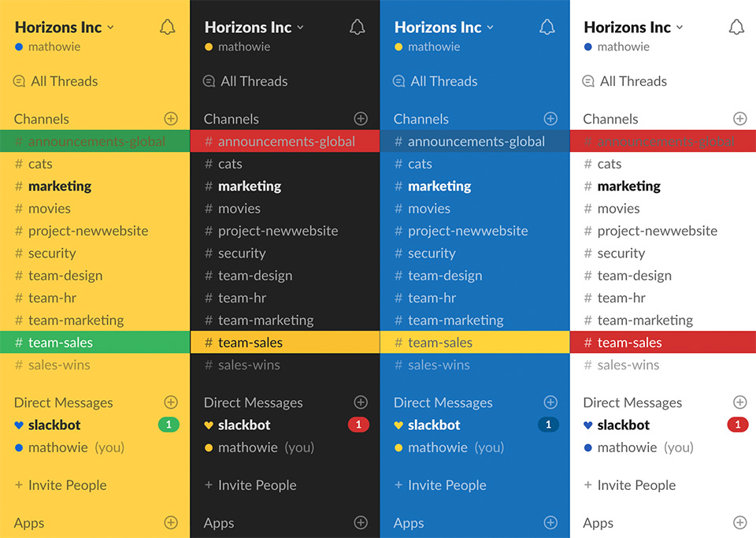
Task: Add an app using yellow sidebar plus
Action: click(x=171, y=522)
